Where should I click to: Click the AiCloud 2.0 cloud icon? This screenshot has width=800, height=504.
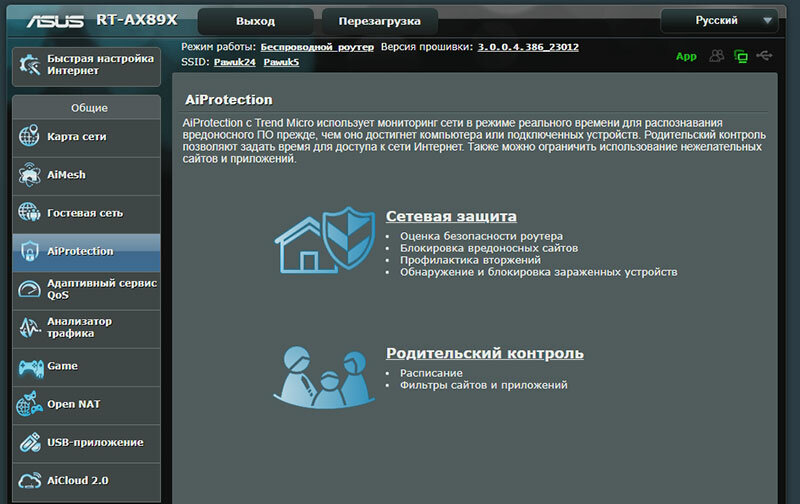coord(30,481)
